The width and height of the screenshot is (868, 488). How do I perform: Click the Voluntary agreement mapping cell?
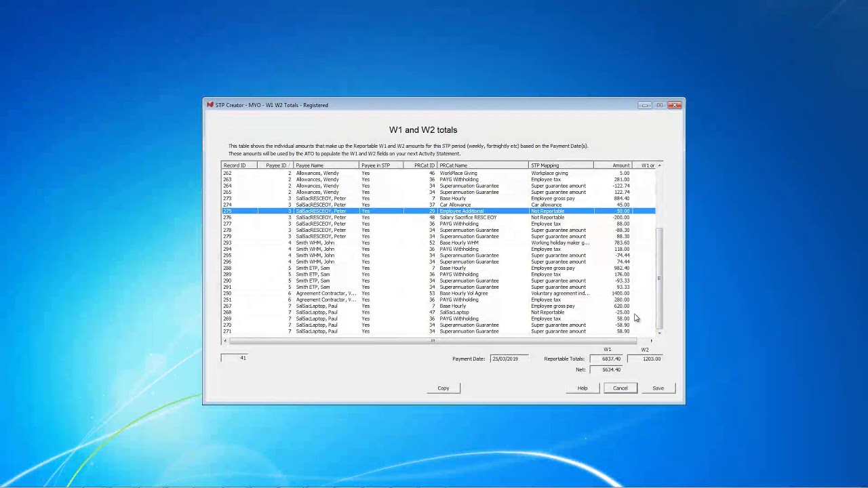pyautogui.click(x=560, y=293)
